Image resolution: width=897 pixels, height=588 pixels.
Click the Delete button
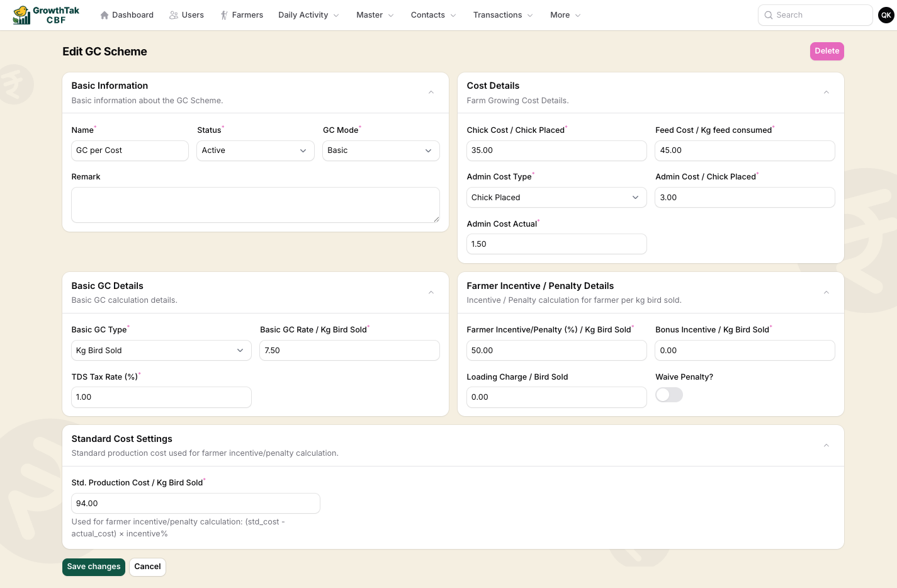[x=827, y=51]
